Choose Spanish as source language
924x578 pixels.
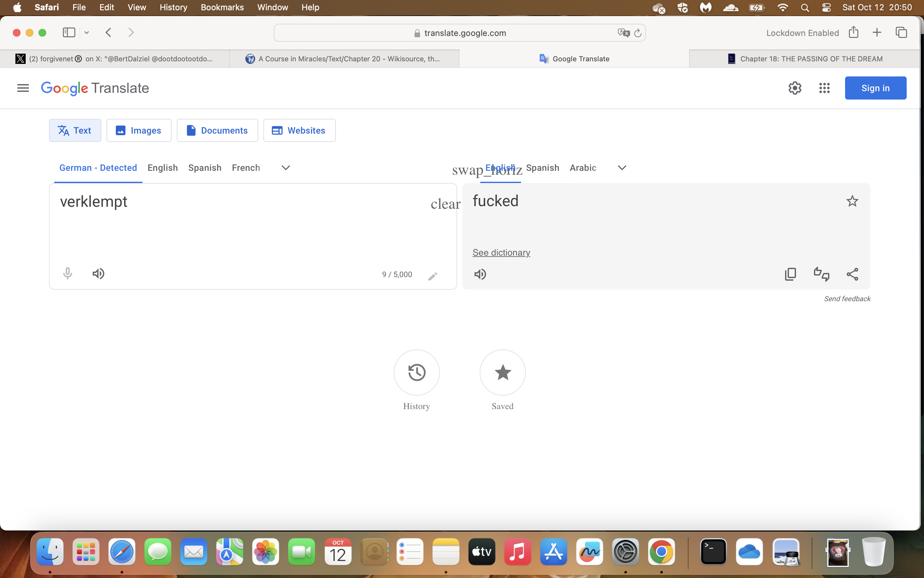coord(205,168)
